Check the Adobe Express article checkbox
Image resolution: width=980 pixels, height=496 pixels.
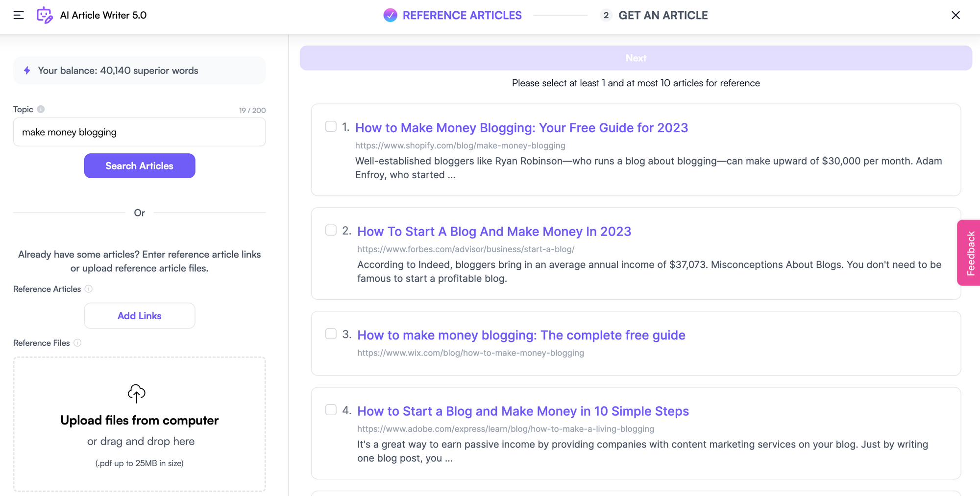(330, 410)
